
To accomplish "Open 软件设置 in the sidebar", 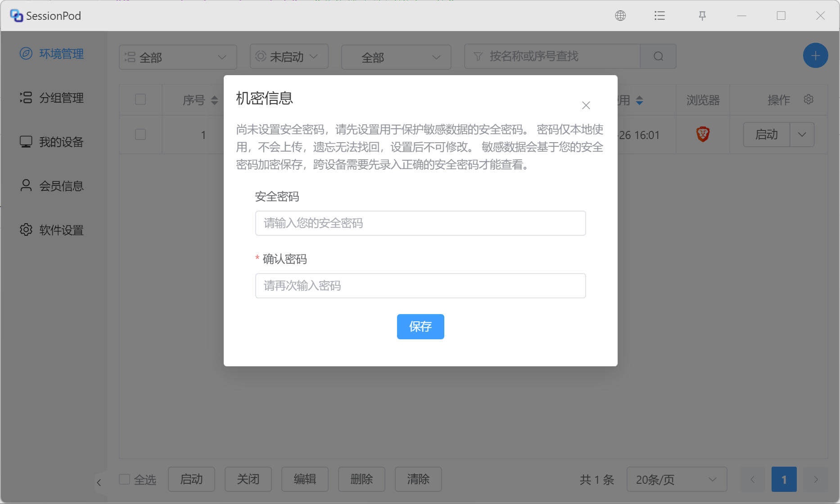I will click(52, 230).
